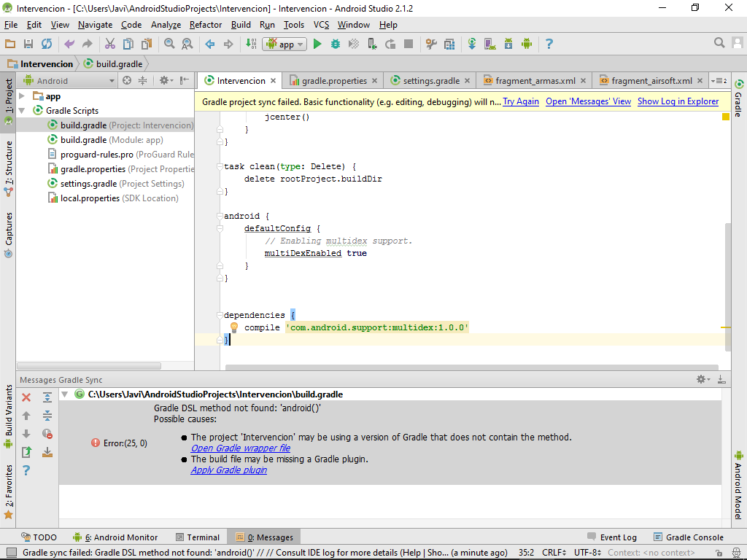Debug app with bug icon
The height and width of the screenshot is (560, 747).
tap(336, 44)
